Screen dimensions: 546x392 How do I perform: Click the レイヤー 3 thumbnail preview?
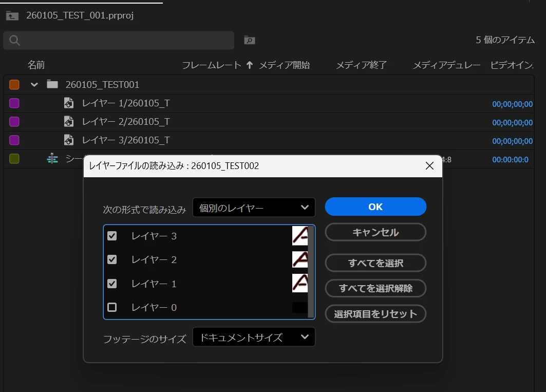pos(300,235)
